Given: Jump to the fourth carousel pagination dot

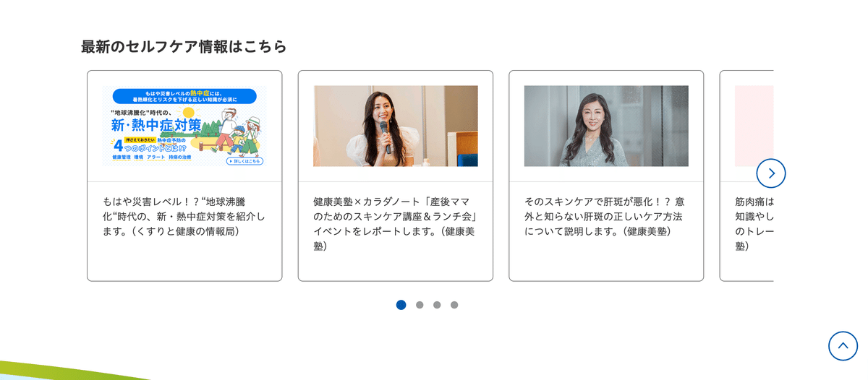Looking at the screenshot, I should point(454,305).
